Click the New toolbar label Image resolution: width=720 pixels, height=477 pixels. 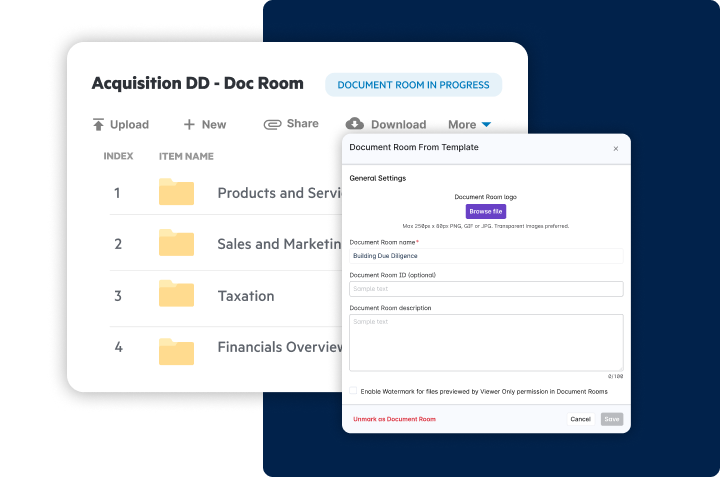pyautogui.click(x=214, y=124)
